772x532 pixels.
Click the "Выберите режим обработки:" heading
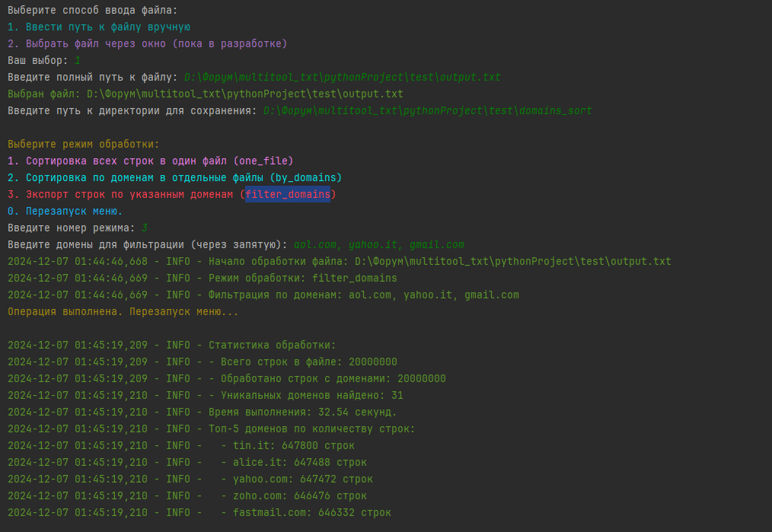[84, 144]
